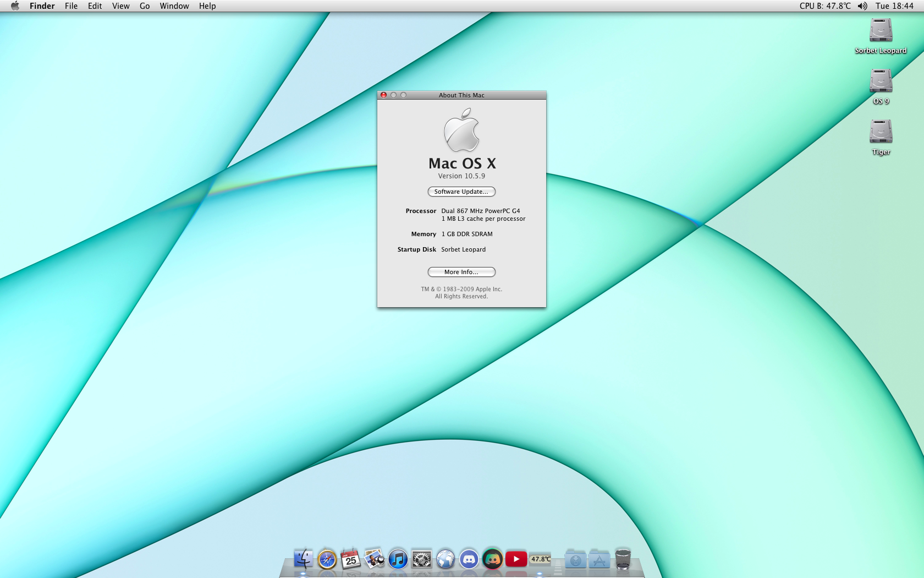The image size is (924, 578).
Task: Click the Tue 18:44 clock
Action: pos(894,6)
